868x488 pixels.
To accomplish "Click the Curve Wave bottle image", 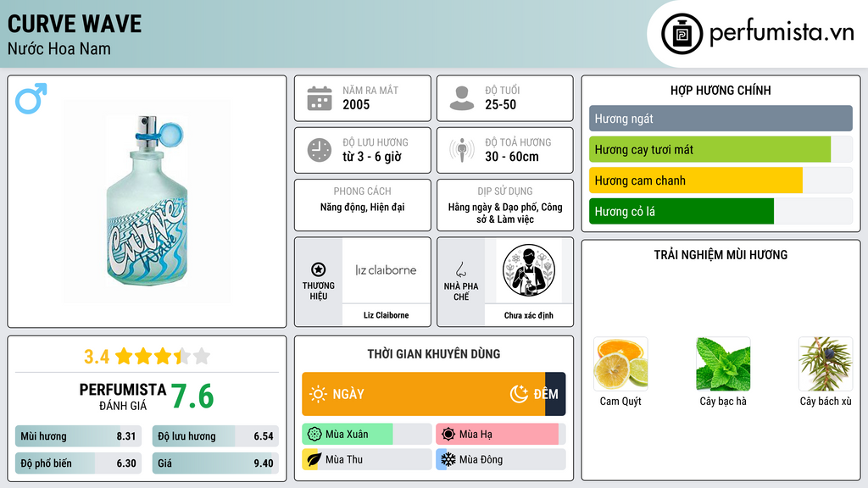I will pyautogui.click(x=147, y=201).
